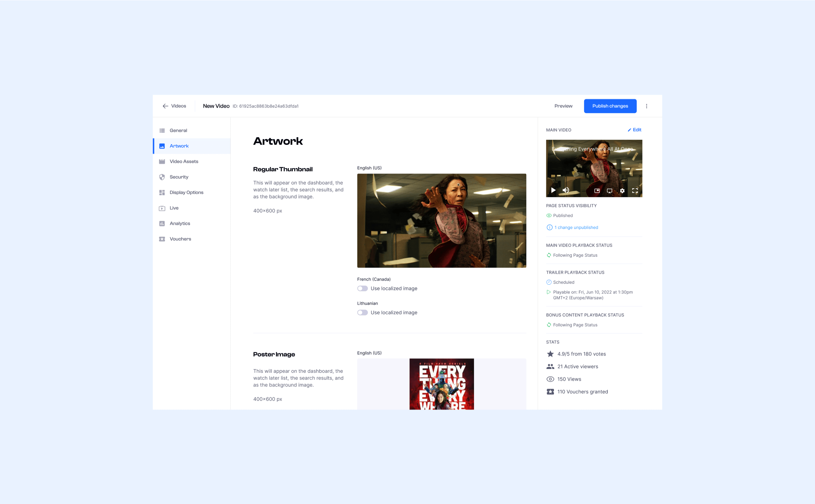Click the Active viewers people icon
Viewport: 815px width, 504px height.
click(x=550, y=366)
